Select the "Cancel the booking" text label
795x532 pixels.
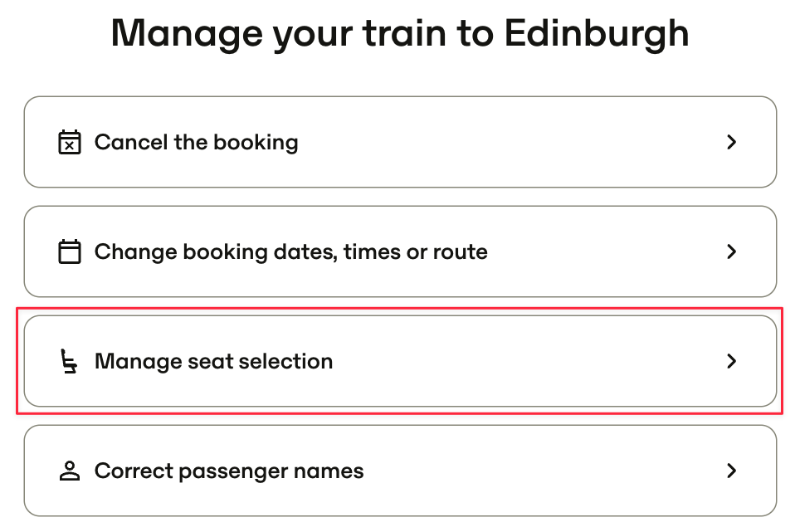[196, 143]
